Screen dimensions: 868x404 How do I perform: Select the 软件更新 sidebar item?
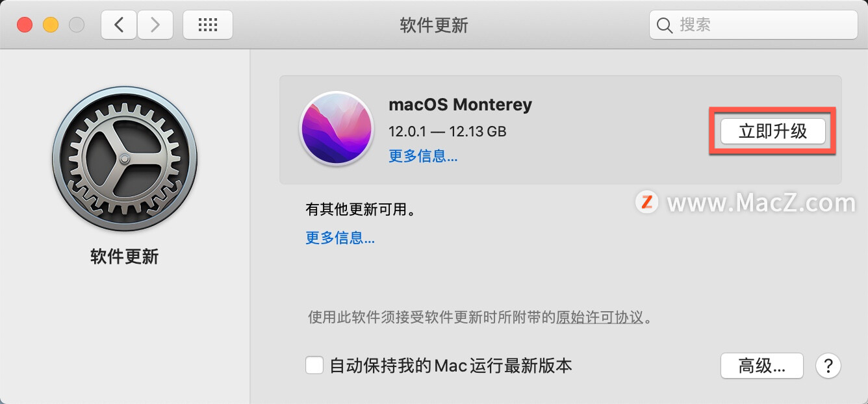pyautogui.click(x=124, y=257)
